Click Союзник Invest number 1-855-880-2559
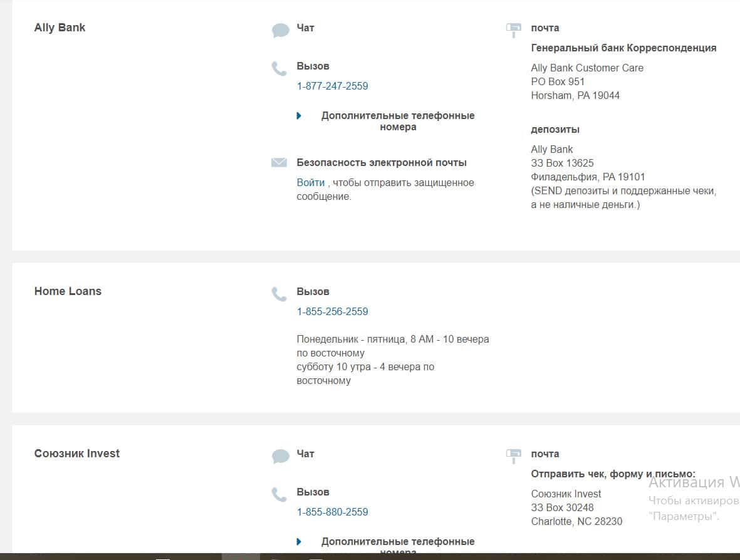Image resolution: width=740 pixels, height=560 pixels. click(332, 512)
